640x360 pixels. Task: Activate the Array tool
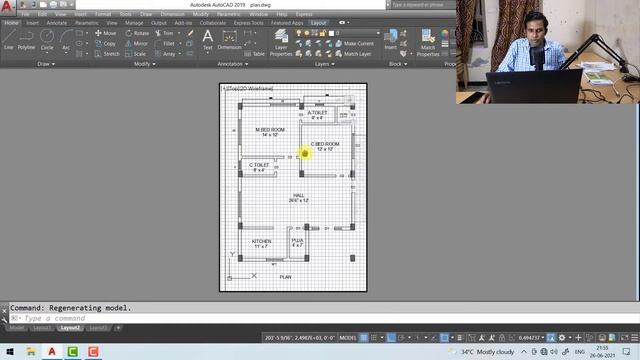pyautogui.click(x=165, y=54)
